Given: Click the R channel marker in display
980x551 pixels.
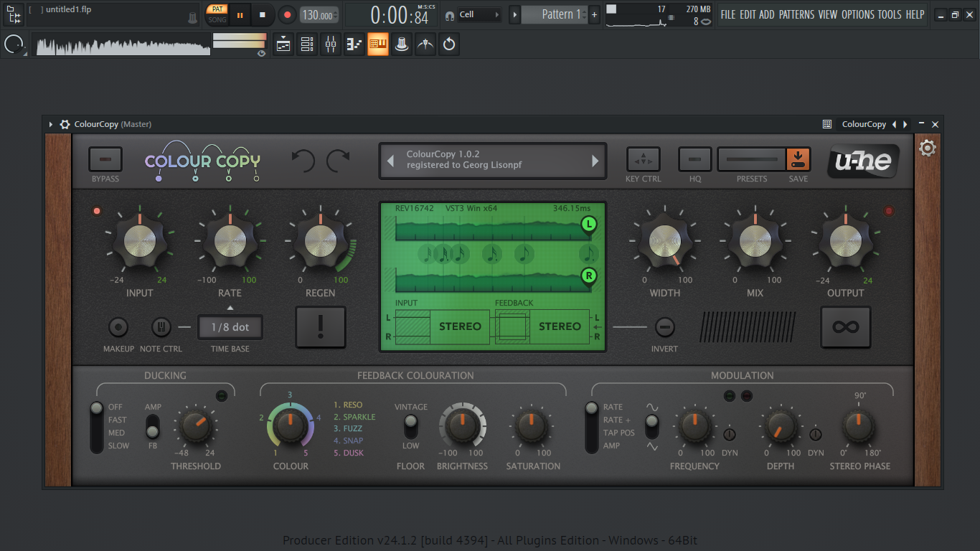Looking at the screenshot, I should click(589, 276).
